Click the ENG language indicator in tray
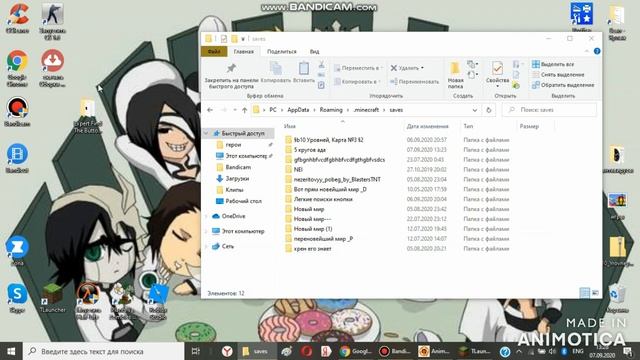This screenshot has width=640, height=360. [578, 351]
